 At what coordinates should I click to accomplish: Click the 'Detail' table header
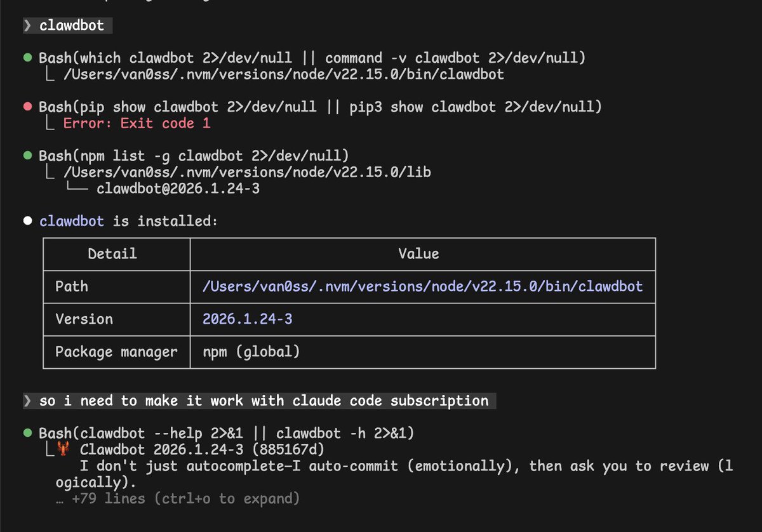coord(112,254)
